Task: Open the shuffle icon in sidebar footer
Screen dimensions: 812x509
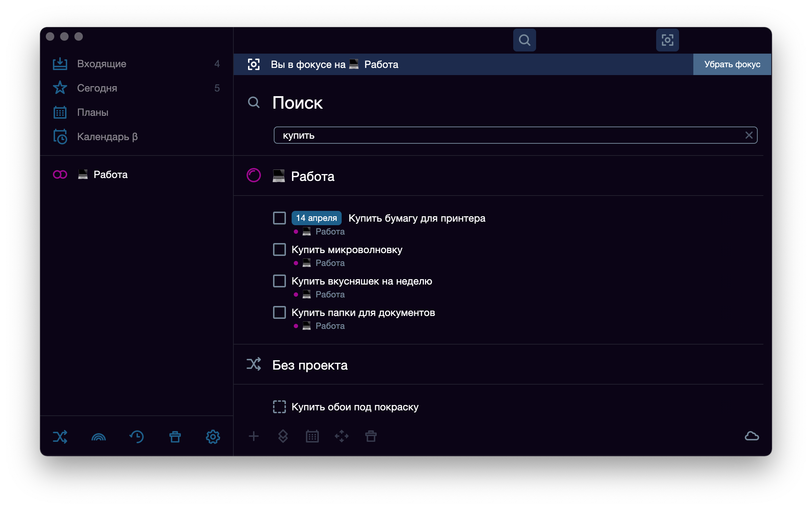Action: click(x=60, y=436)
